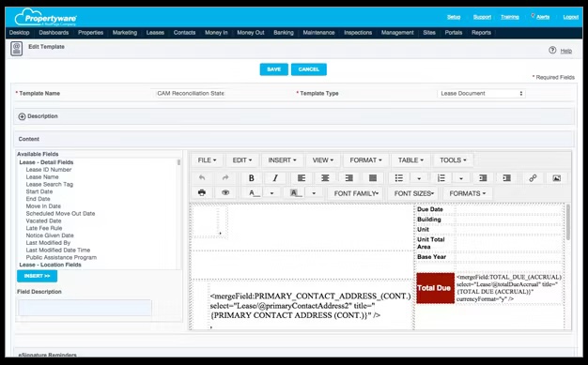This screenshot has height=365, width=588.
Task: Open the bullet list style dropdown arrow
Action: pos(419,178)
